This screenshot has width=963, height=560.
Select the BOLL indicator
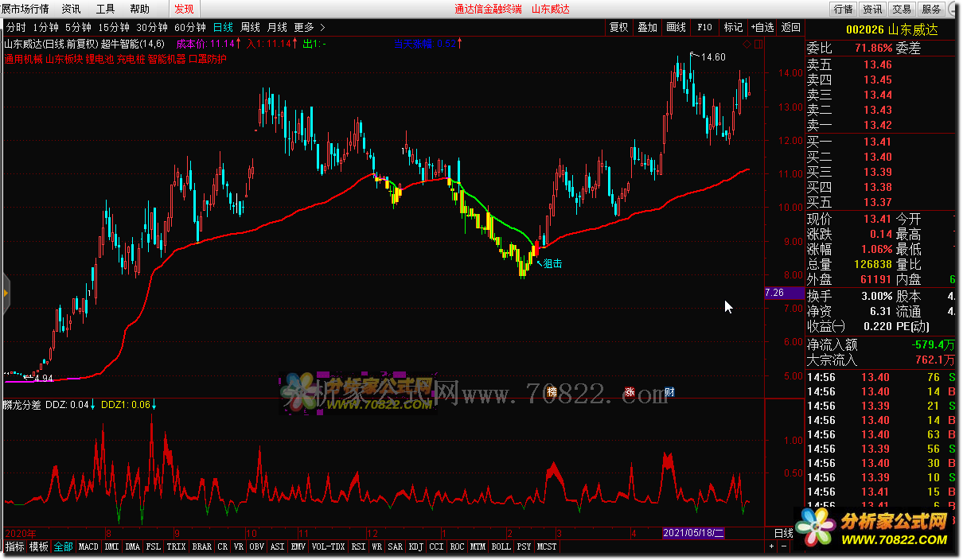pos(501,547)
